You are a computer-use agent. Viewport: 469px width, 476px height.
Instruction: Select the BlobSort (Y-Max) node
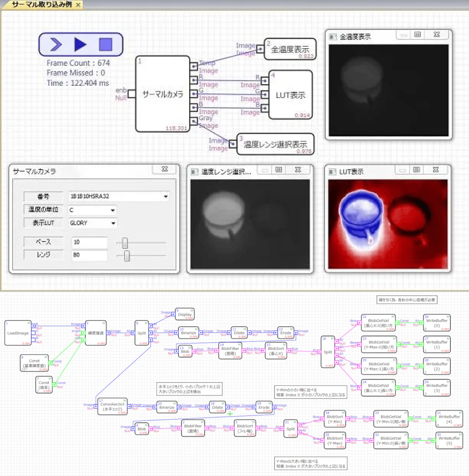click(335, 441)
